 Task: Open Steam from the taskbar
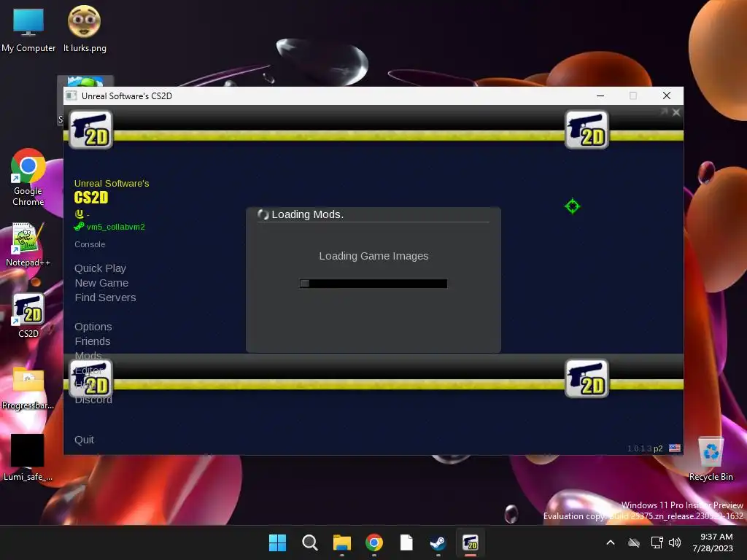[438, 542]
